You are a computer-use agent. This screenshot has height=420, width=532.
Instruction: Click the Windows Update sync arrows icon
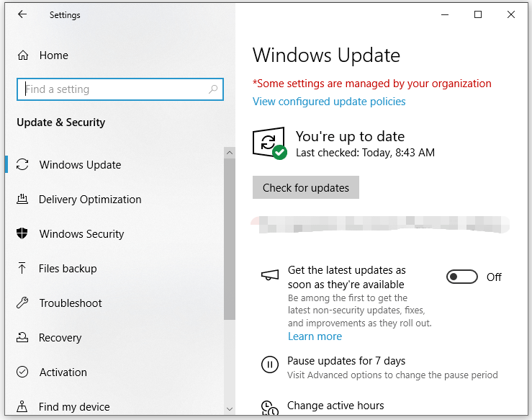[22, 164]
